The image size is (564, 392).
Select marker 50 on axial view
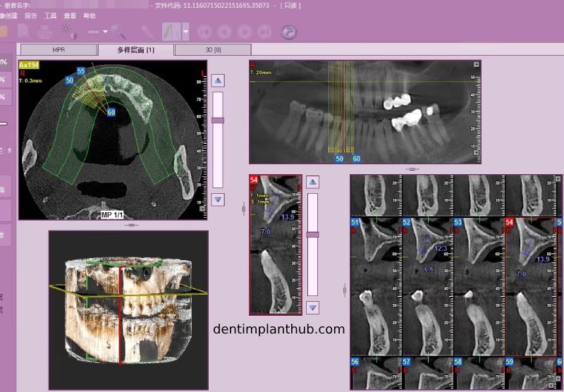[69, 80]
